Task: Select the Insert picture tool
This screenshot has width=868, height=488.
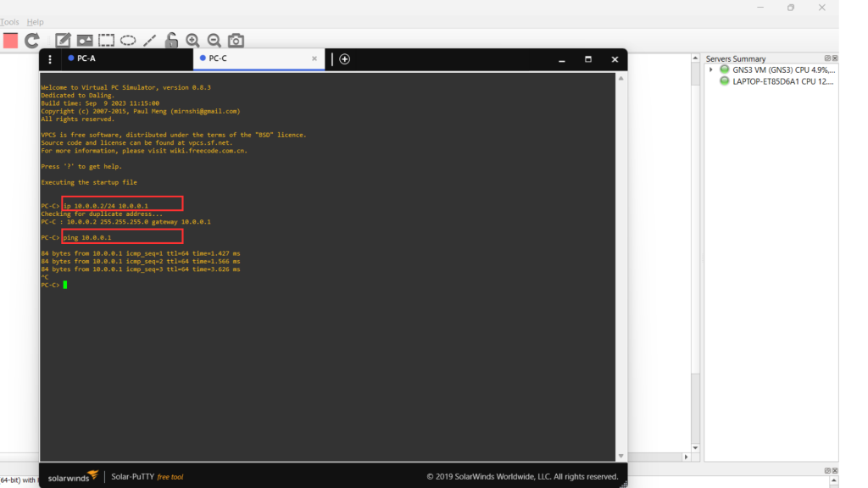Action: pyautogui.click(x=85, y=40)
